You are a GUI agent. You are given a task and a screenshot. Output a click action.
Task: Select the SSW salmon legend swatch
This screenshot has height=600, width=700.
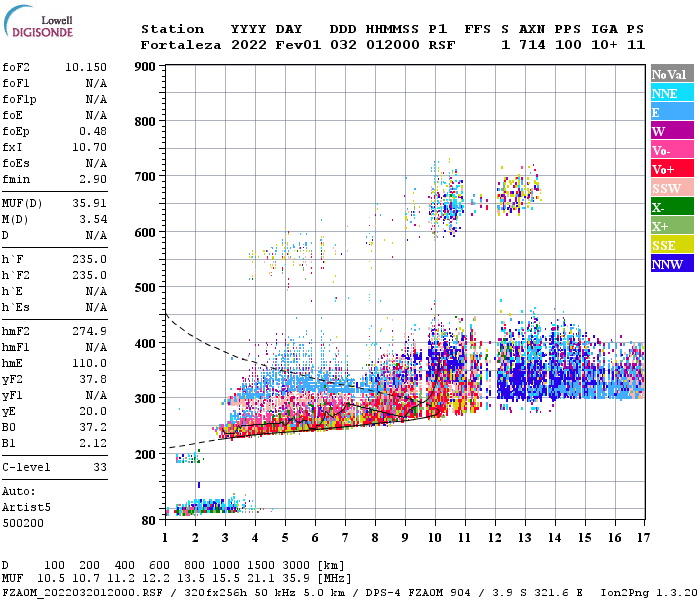pos(672,188)
